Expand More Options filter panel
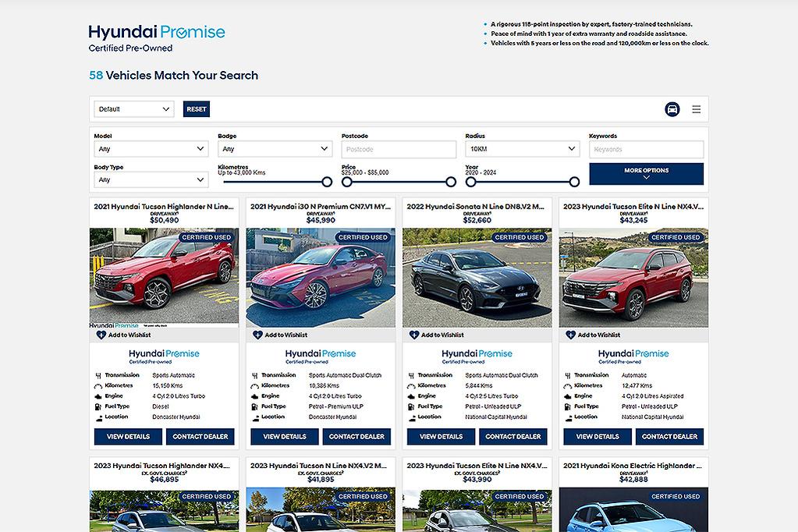Image resolution: width=798 pixels, height=532 pixels. click(646, 173)
